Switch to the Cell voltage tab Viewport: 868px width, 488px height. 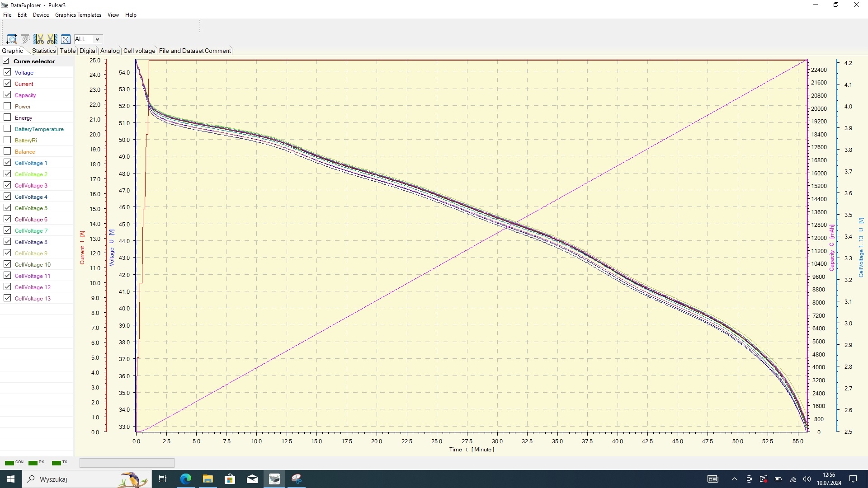(x=139, y=51)
